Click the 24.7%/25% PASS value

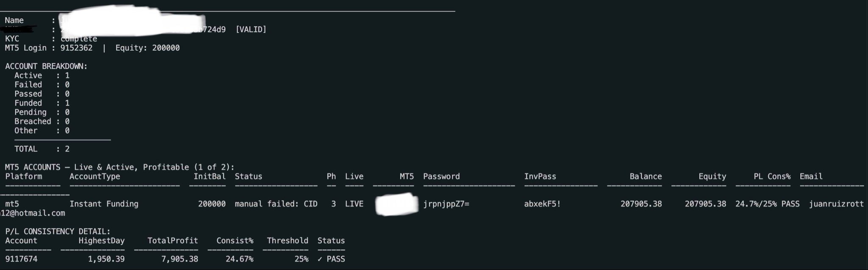coord(767,204)
